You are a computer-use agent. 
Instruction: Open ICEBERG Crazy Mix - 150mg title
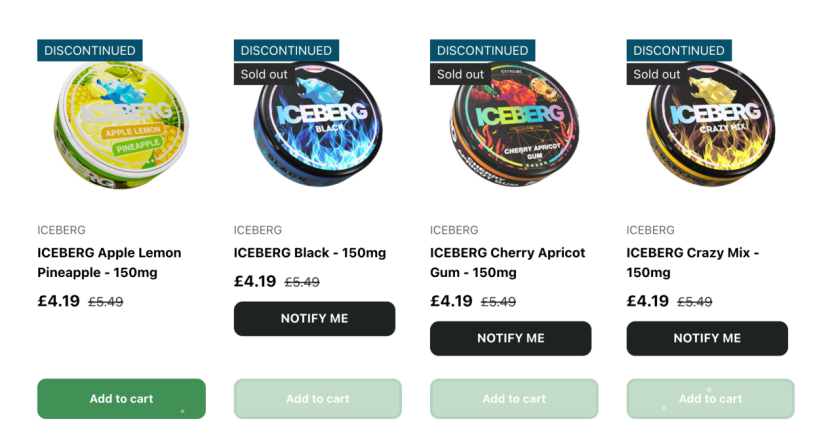click(692, 262)
